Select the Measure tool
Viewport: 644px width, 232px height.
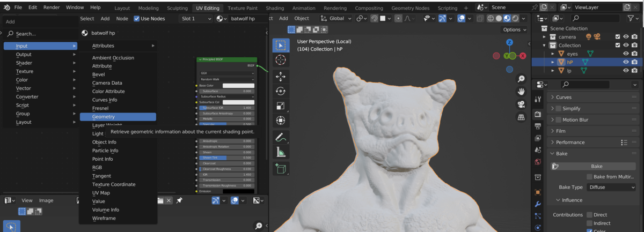click(281, 152)
